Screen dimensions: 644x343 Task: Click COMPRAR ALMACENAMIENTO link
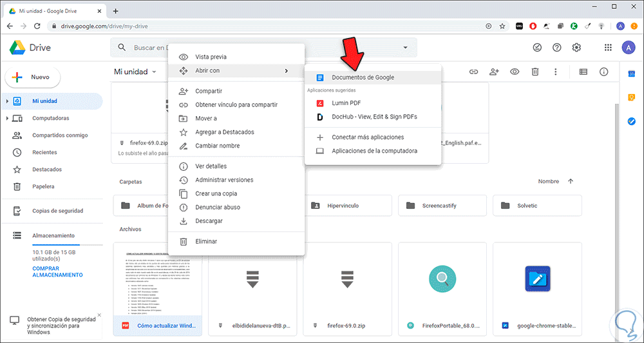[x=57, y=271]
